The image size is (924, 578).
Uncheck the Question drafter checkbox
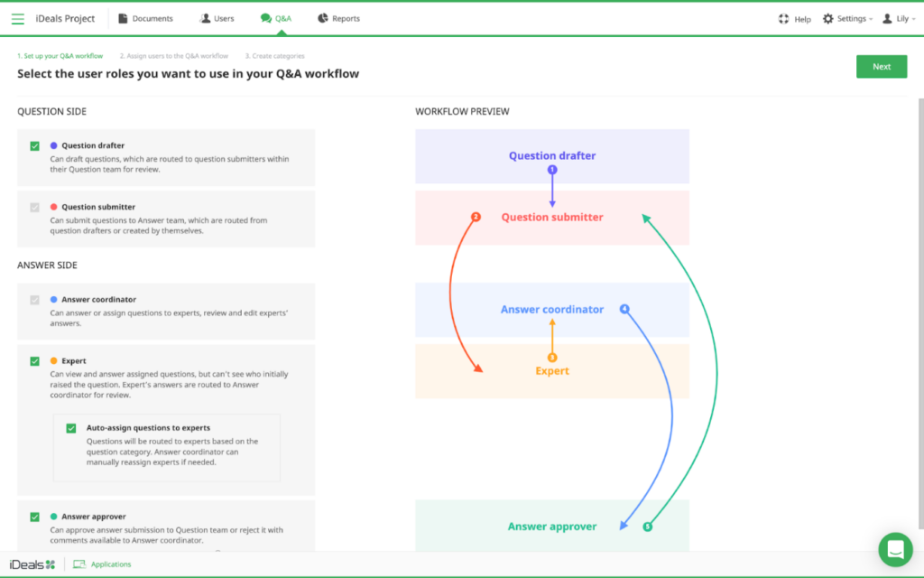click(35, 145)
